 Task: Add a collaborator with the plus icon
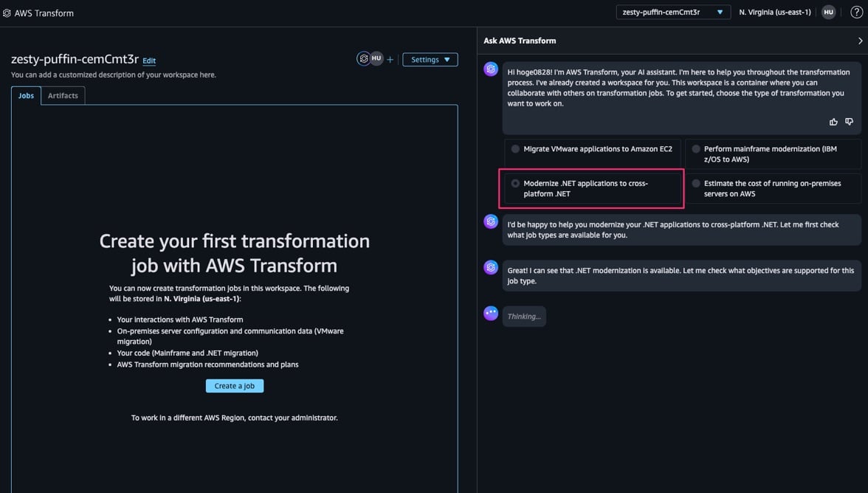tap(390, 59)
